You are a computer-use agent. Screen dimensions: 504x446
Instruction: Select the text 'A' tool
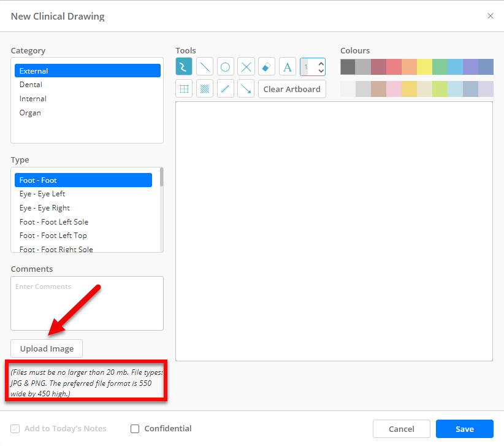pyautogui.click(x=288, y=67)
